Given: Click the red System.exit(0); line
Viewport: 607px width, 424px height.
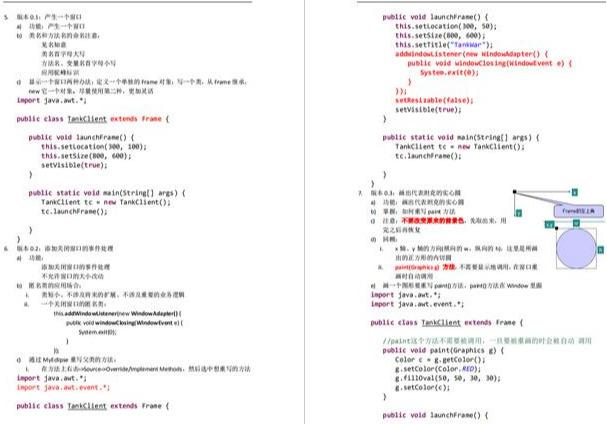Looking at the screenshot, I should pos(449,72).
